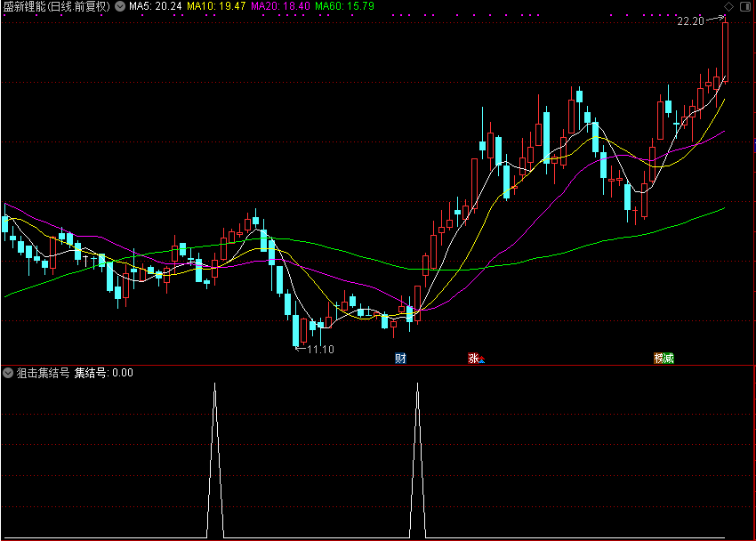Click the stock title 盛新锂能(日线.前复权)
Viewport: 756px width, 541px height.
coord(57,6)
